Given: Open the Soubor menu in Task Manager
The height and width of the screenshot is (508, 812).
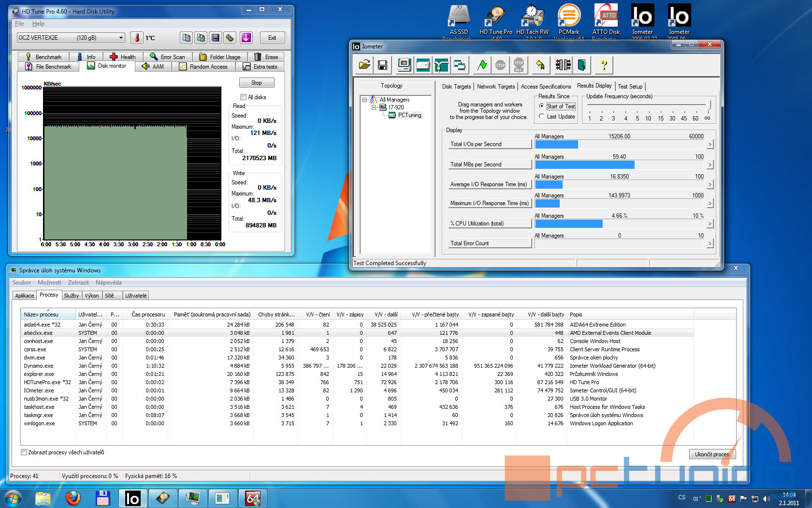Looking at the screenshot, I should point(22,283).
